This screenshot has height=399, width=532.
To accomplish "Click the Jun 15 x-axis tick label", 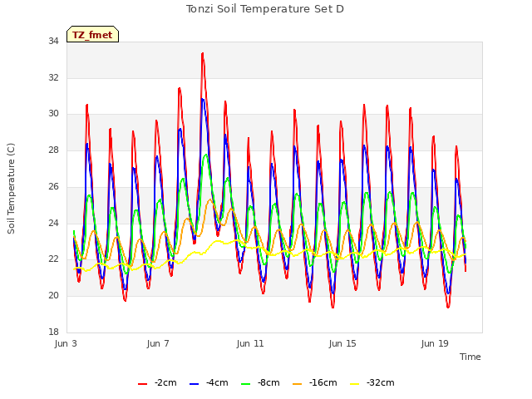I will (342, 343).
